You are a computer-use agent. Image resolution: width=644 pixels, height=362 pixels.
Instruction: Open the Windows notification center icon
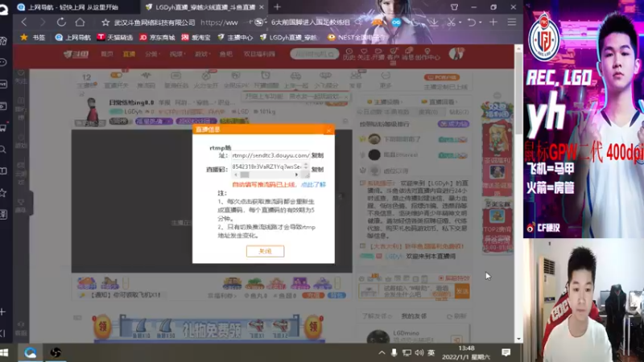pyautogui.click(x=506, y=352)
